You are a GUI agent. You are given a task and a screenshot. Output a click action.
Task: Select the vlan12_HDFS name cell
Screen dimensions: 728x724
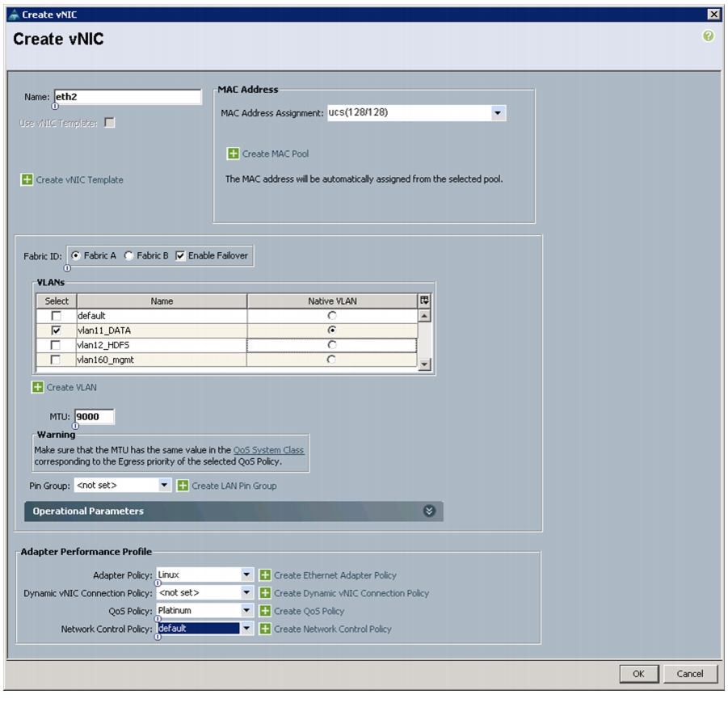pos(161,345)
